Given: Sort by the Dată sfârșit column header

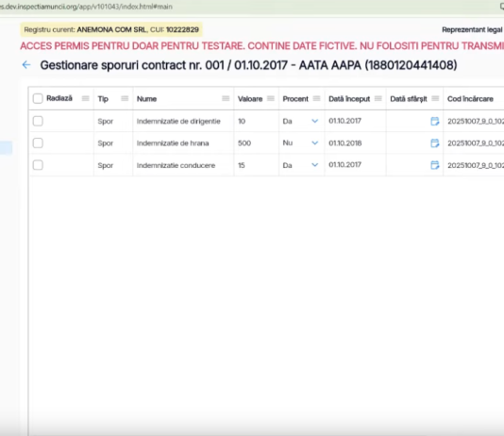Looking at the screenshot, I should [x=409, y=99].
